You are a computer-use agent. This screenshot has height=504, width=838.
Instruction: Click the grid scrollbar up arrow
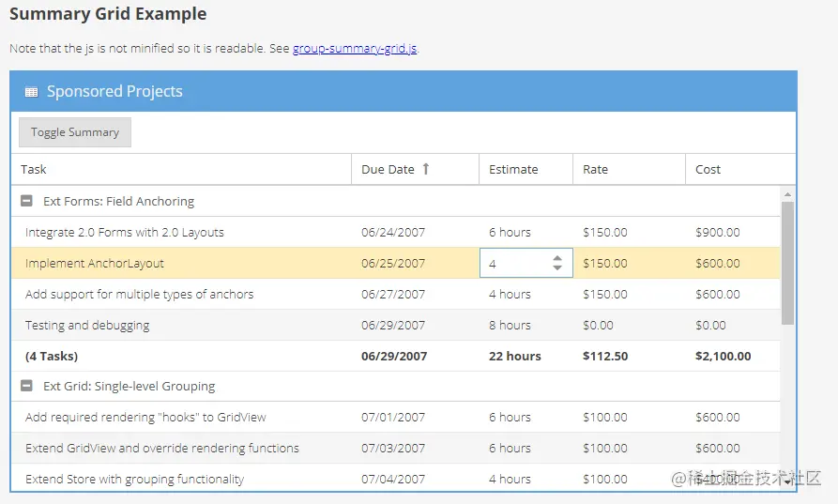pos(787,194)
